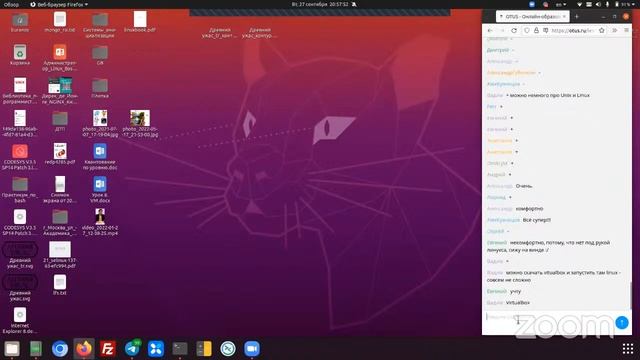Send the chat message with blue button
The width and height of the screenshot is (640, 360).
(622, 322)
